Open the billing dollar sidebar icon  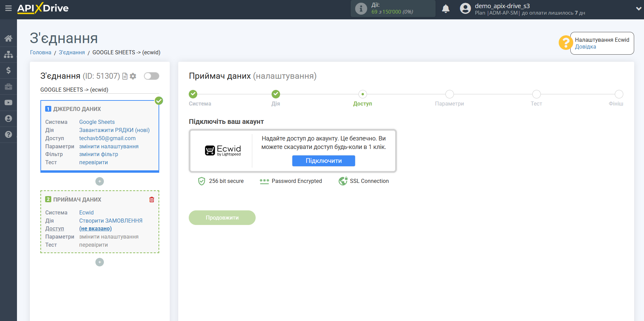point(8,70)
